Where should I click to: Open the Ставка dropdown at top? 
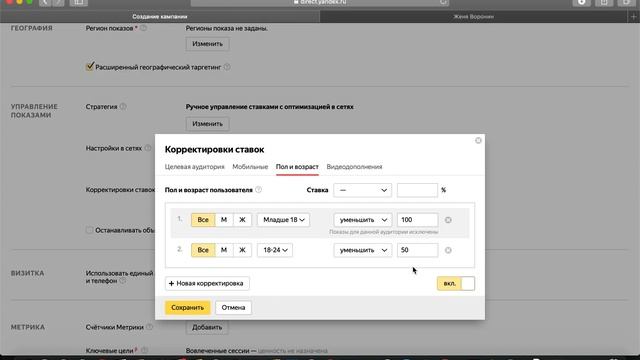pyautogui.click(x=362, y=190)
